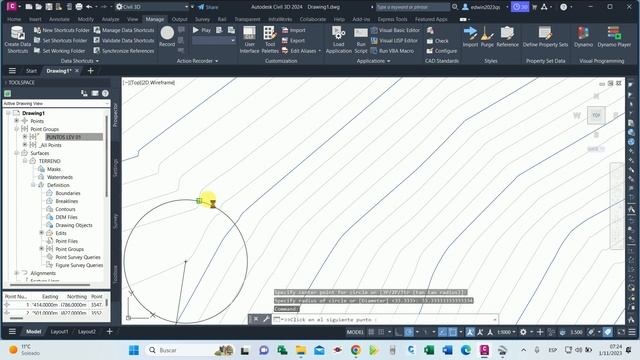Open annotation scale 1:1000 dropdown
The height and width of the screenshot is (360, 640).
coord(506,332)
